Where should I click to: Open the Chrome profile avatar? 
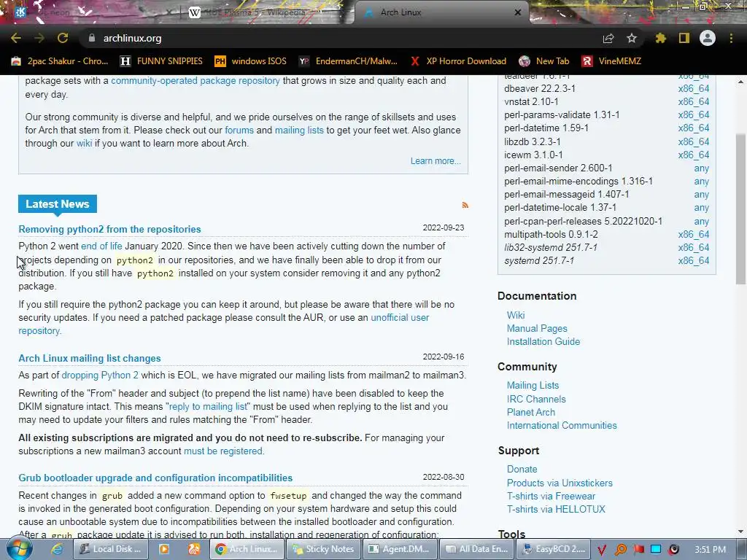point(708,38)
